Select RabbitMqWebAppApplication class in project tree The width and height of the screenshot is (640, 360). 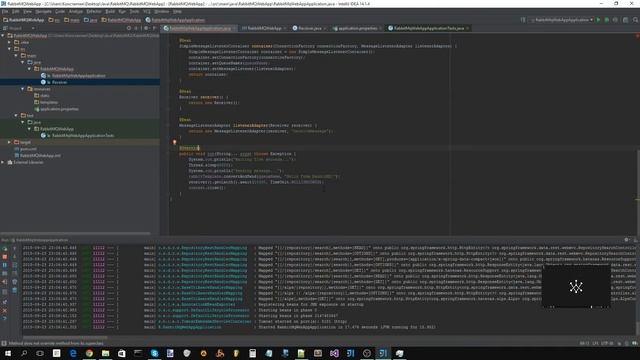tap(78, 76)
